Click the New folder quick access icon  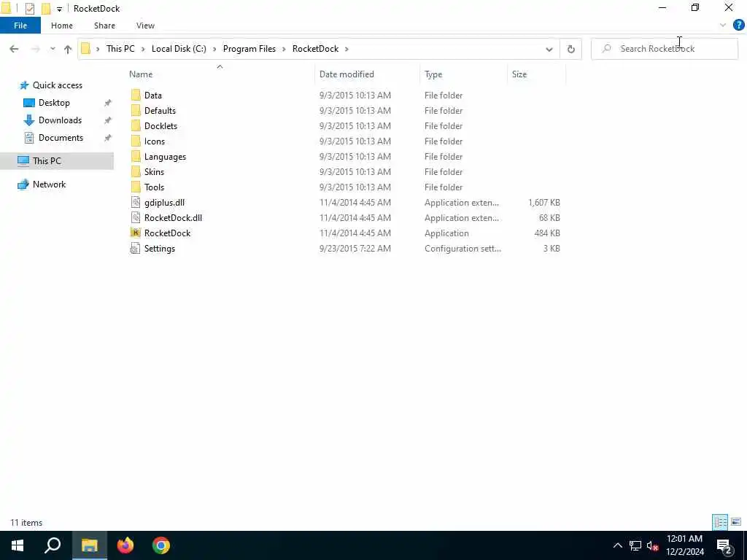46,8
